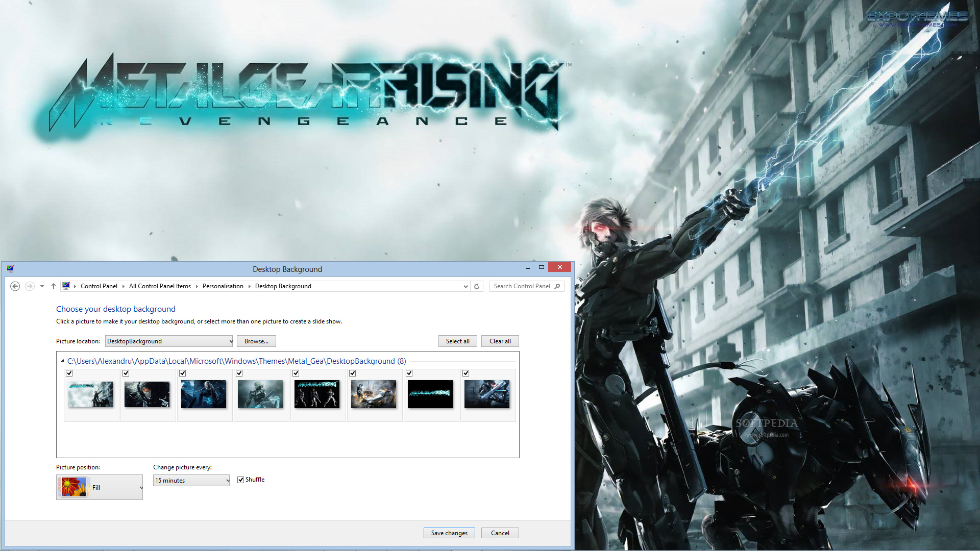Minimize the Desktop Background window

coord(528,267)
